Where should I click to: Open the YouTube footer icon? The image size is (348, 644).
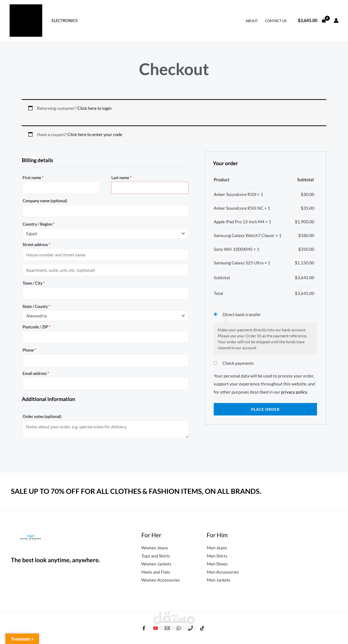[x=155, y=628]
